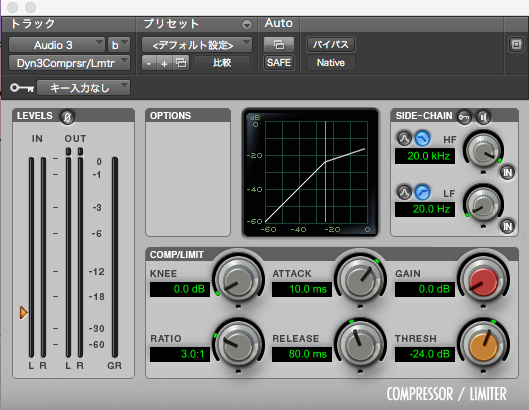
Task: Select HF low-pass filter shape icon
Action: tap(422, 138)
